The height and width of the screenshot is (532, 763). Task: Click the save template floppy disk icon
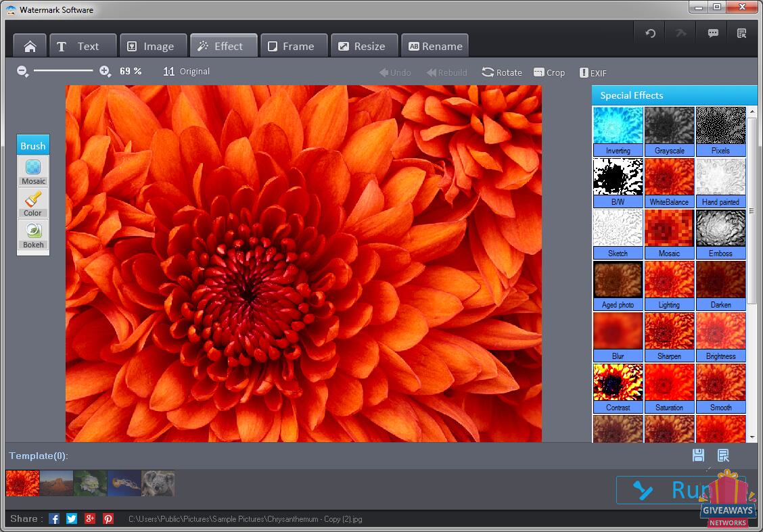pos(698,455)
